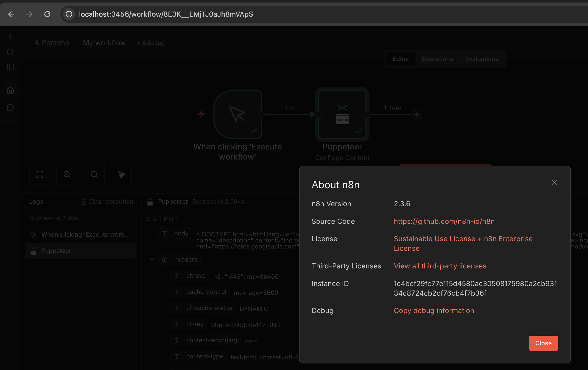The height and width of the screenshot is (370, 588).
Task: Click Copy debug information link
Action: point(434,311)
